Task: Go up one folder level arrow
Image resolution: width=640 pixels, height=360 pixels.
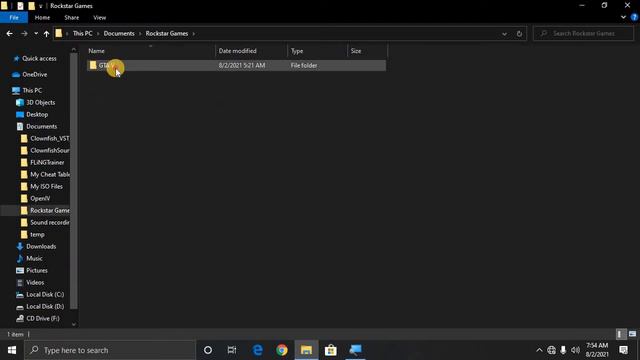Action: (x=47, y=33)
